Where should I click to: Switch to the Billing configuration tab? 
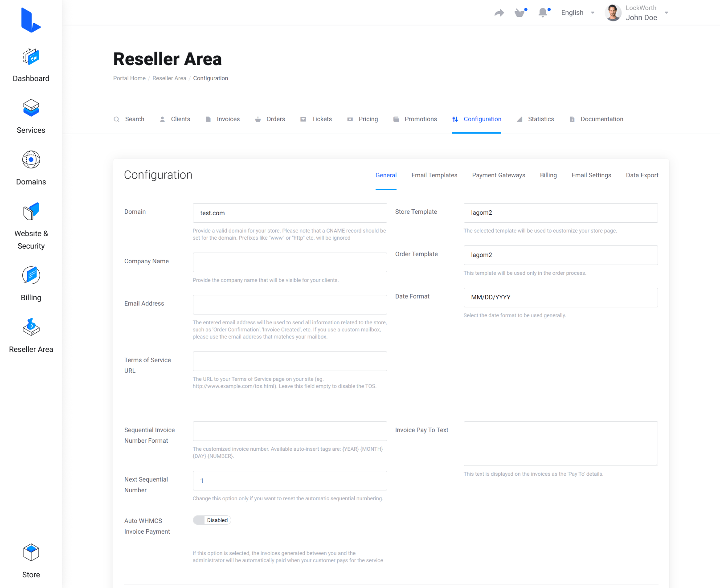[x=548, y=176]
